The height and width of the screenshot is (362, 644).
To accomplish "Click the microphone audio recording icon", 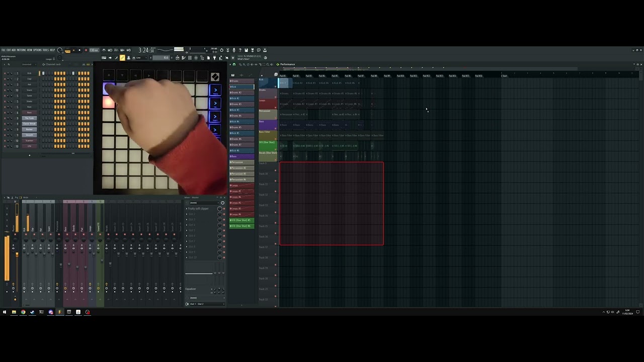I will pos(234,50).
